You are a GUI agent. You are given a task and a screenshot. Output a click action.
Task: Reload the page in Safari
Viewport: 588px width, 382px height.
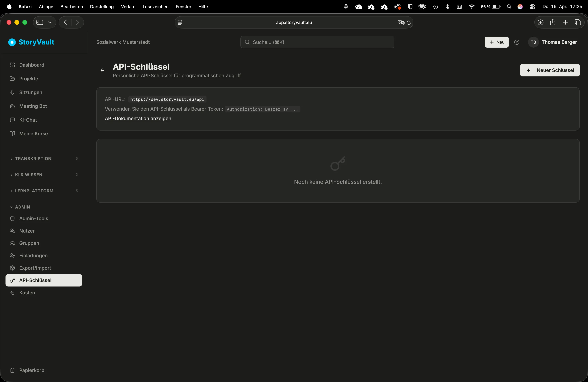pyautogui.click(x=409, y=23)
